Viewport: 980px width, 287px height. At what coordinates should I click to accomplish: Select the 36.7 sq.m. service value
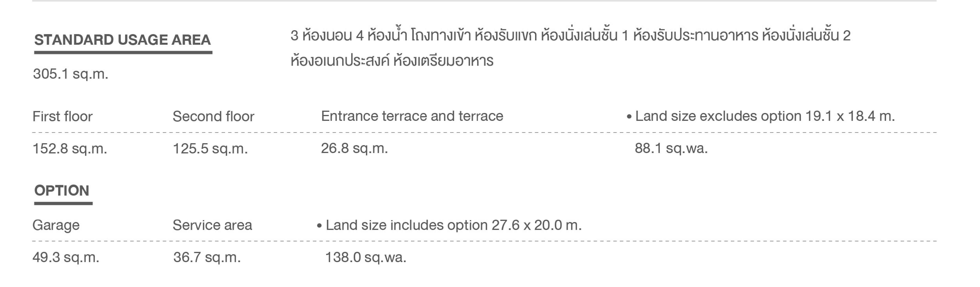click(207, 258)
